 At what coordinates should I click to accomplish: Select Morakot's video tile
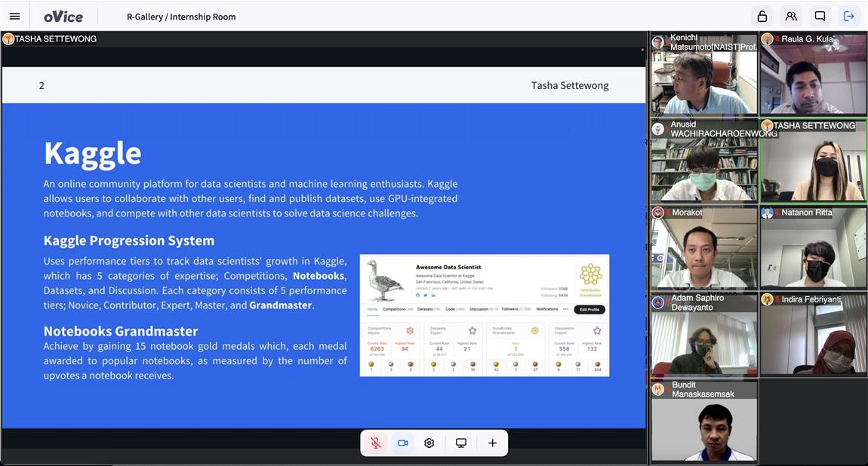click(x=704, y=247)
